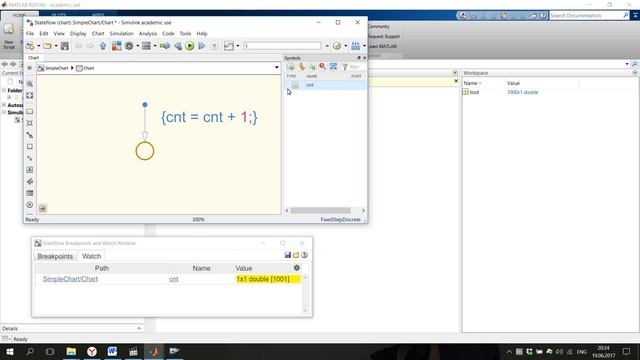Click the SimpleChart/Chart path link
640x360 pixels.
pyautogui.click(x=70, y=279)
